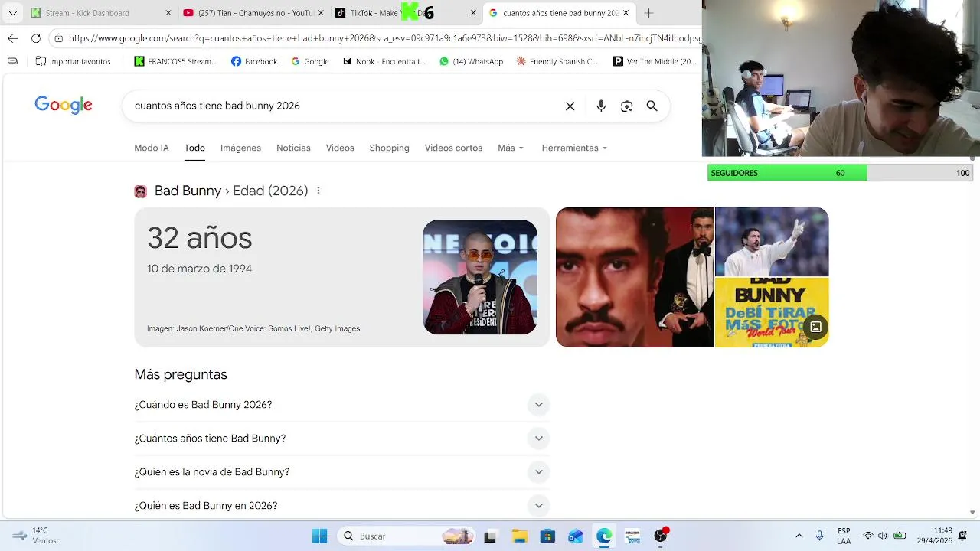Close the Kick Dashboard tab
The height and width of the screenshot is (551, 980).
click(168, 13)
